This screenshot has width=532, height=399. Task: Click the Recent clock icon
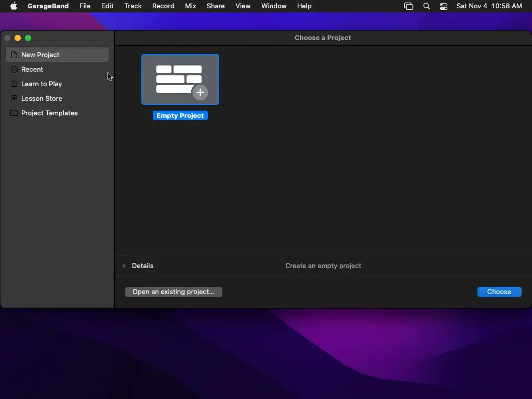click(14, 69)
